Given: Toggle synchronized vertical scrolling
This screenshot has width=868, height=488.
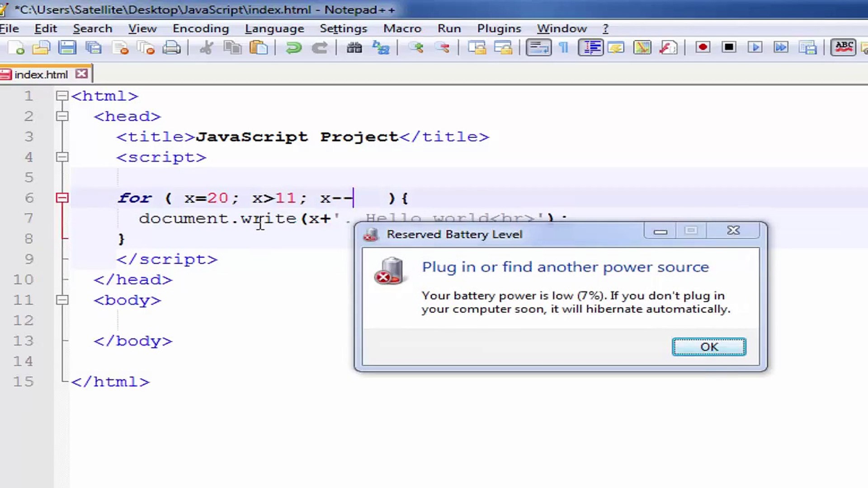Looking at the screenshot, I should pos(477,47).
